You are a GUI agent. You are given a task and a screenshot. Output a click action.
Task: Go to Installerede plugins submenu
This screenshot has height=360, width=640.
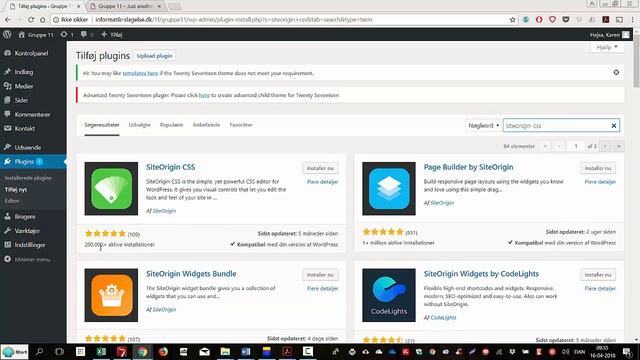(28, 178)
